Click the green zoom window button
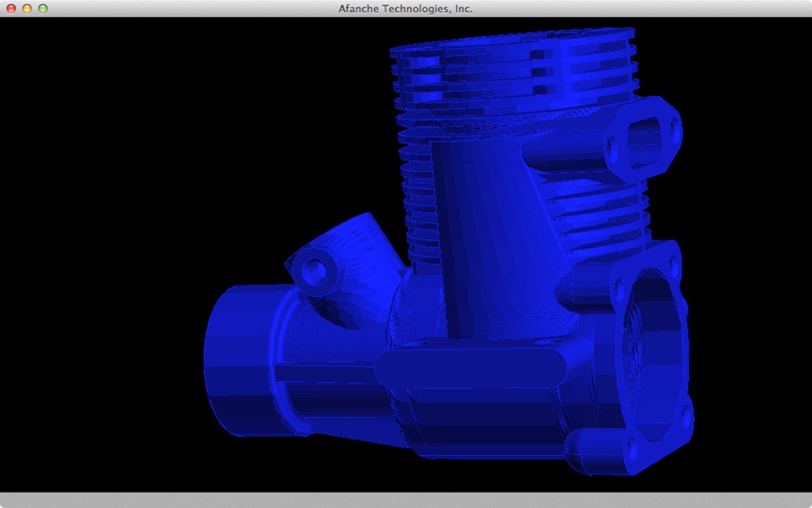Viewport: 812px width, 508px height. click(x=43, y=9)
